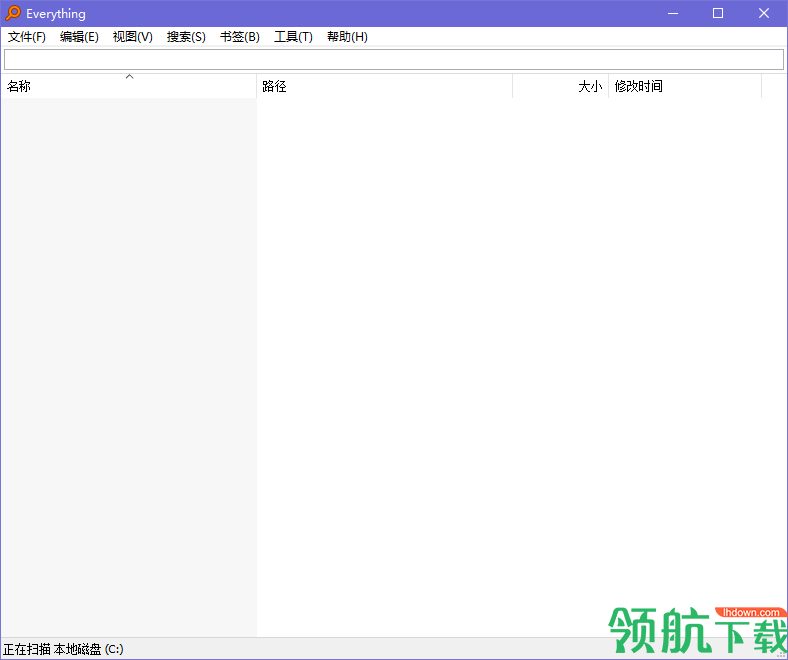The height and width of the screenshot is (660, 788).
Task: Click the Everything magnifier icon in title bar
Action: pyautogui.click(x=13, y=13)
